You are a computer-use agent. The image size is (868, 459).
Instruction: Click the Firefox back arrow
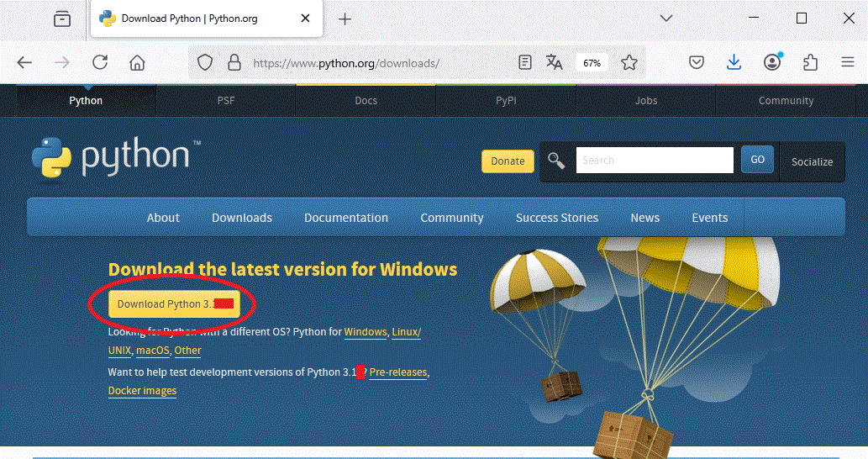click(x=24, y=62)
